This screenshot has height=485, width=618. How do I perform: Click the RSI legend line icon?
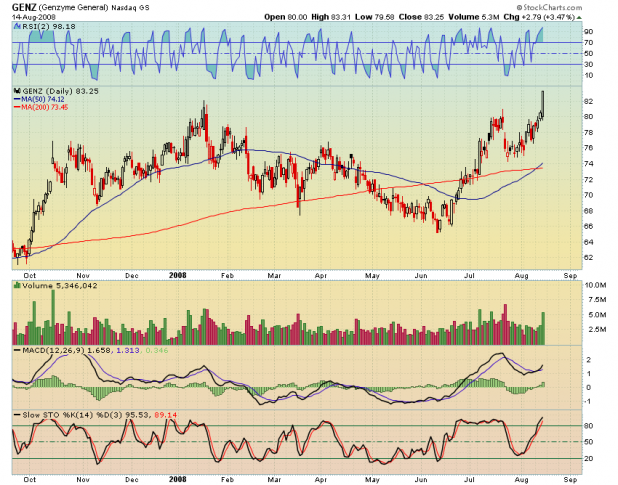(x=17, y=26)
